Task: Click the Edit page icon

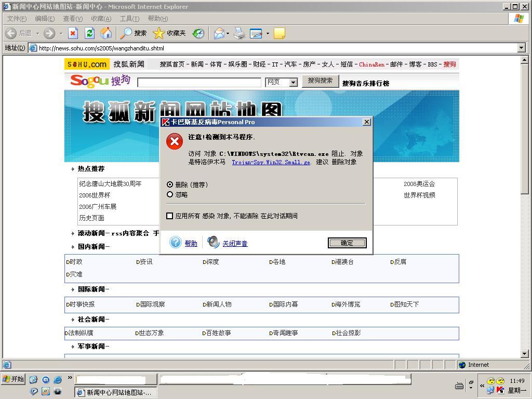Action: (x=256, y=33)
